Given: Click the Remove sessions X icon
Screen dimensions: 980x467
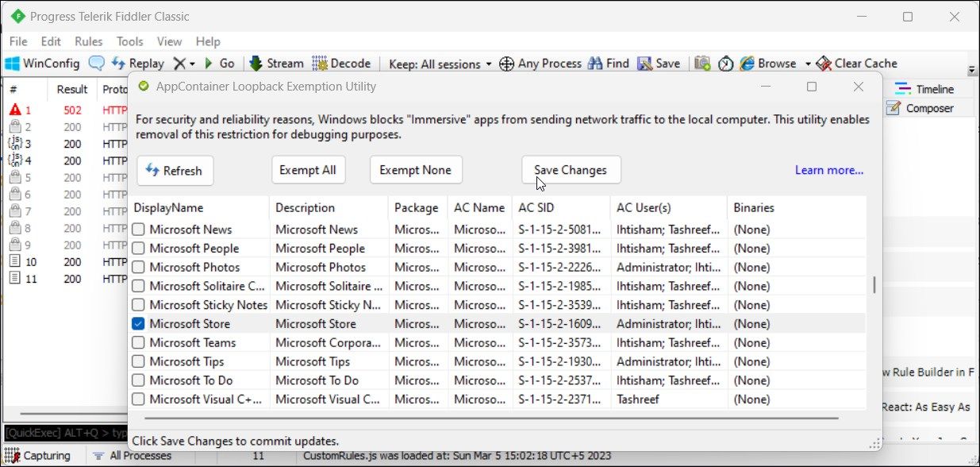Looking at the screenshot, I should click(179, 64).
